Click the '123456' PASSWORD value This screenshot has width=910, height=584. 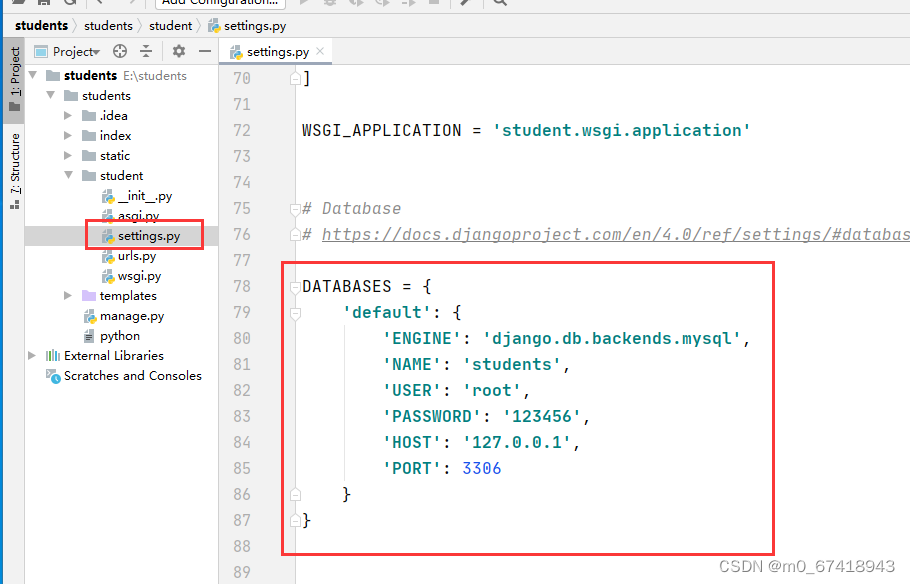541,416
